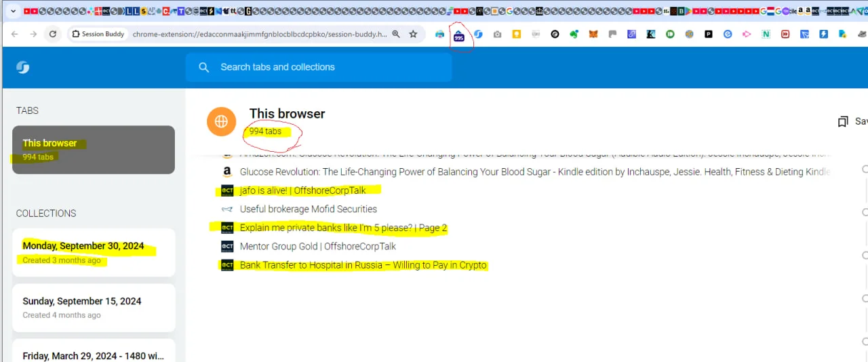Screen dimensions: 868x362
Task: Open the Chrome tab search dropdown arrow
Action: 13,11
